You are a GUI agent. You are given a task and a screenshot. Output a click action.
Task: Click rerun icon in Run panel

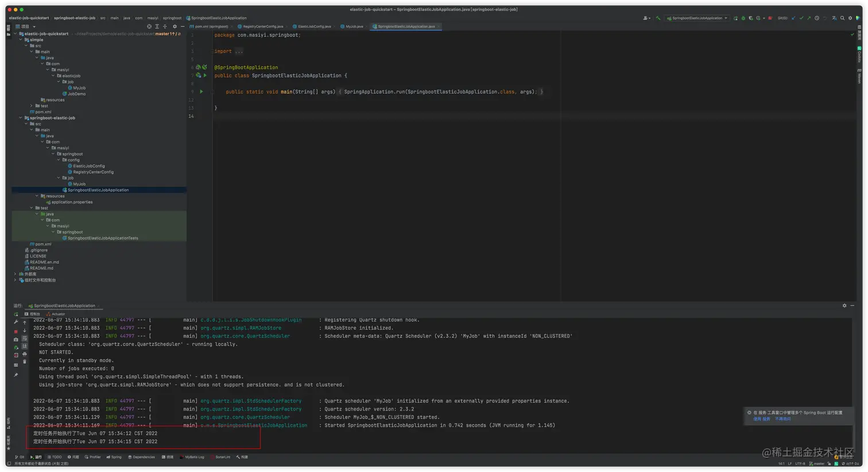tap(16, 314)
